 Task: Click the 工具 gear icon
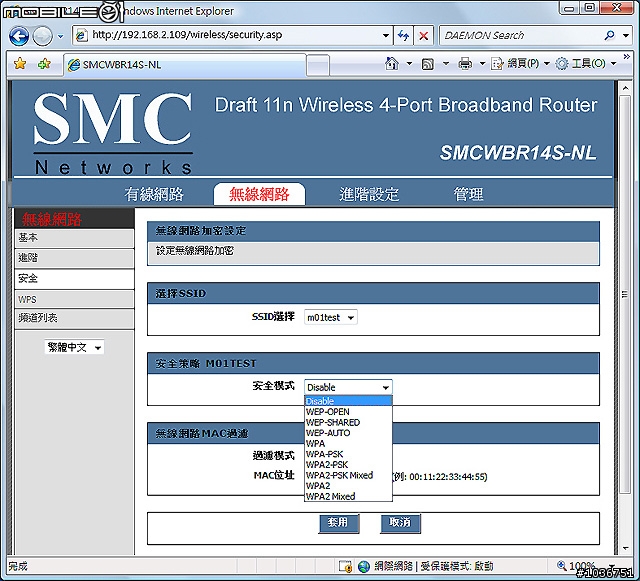562,64
